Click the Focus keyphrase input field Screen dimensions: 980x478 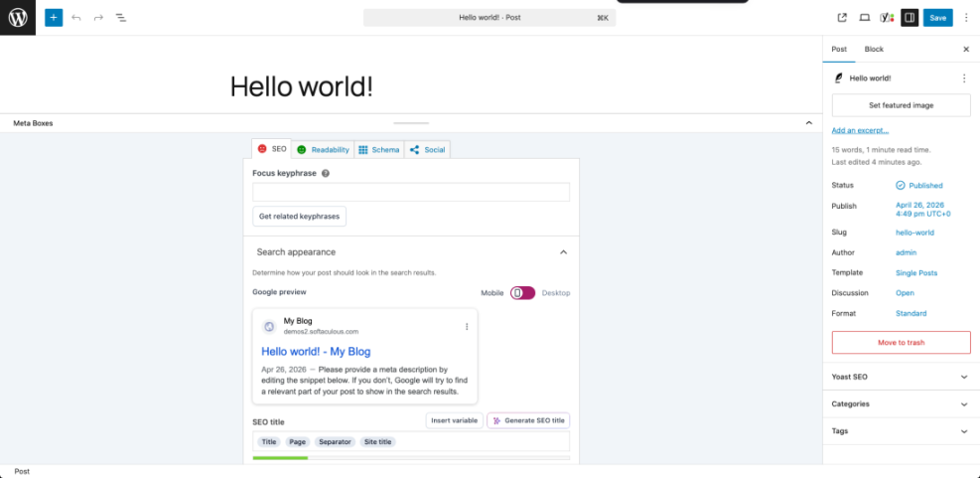pos(411,193)
